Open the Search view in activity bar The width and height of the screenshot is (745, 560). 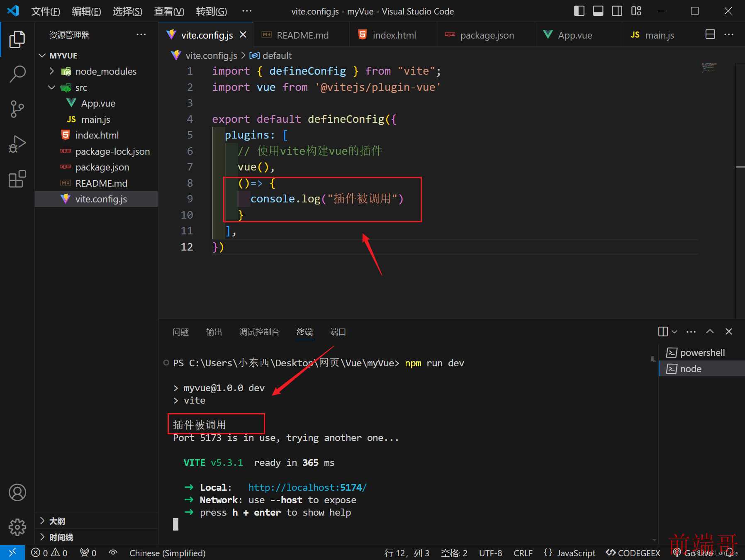click(x=17, y=74)
